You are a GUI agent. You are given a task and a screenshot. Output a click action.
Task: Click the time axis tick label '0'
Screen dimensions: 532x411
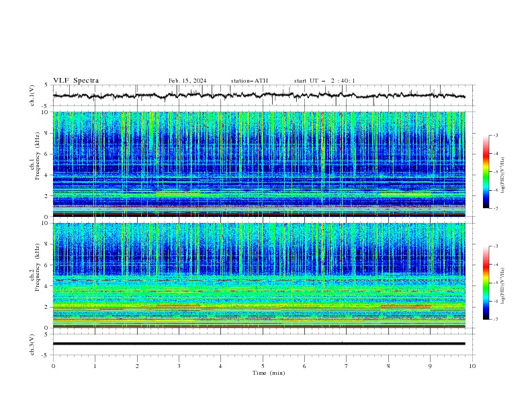click(x=53, y=366)
